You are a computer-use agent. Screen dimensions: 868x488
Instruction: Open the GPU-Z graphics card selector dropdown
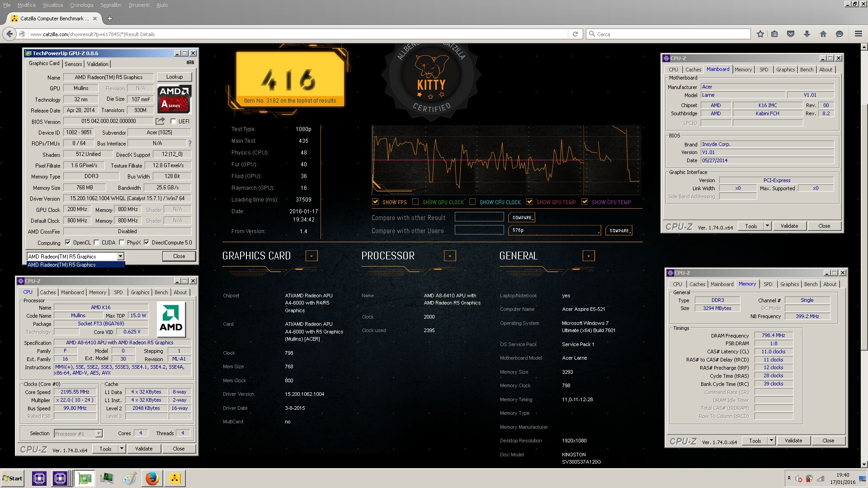(120, 256)
